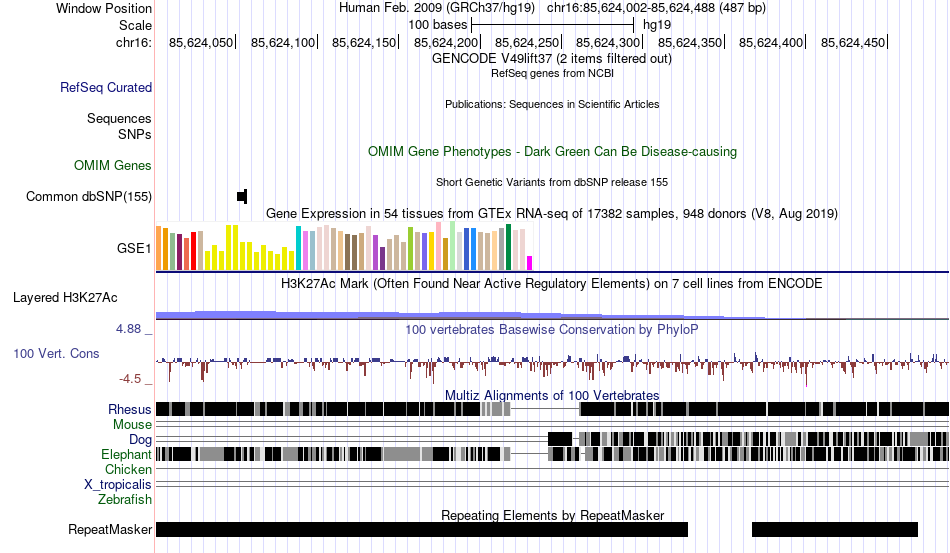The width and height of the screenshot is (950, 553).
Task: Click the 100 vertebrates Basewise Conservation title
Action: tap(552, 329)
